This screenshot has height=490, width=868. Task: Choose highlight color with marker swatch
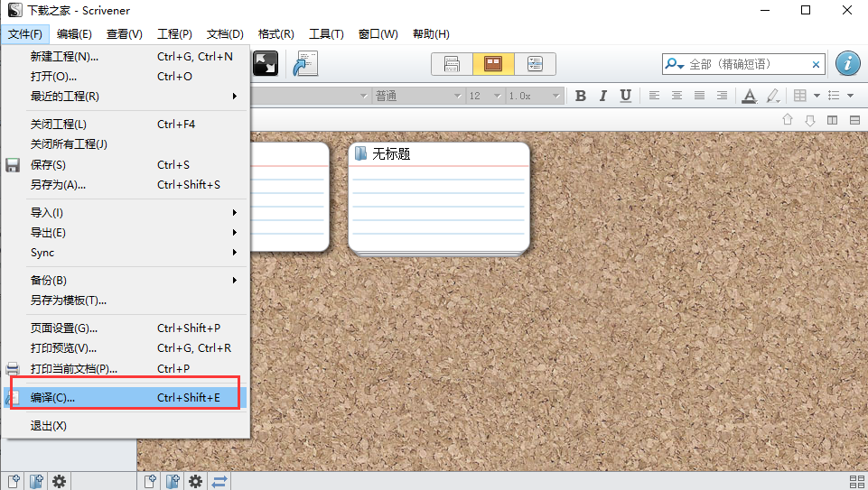tap(773, 96)
